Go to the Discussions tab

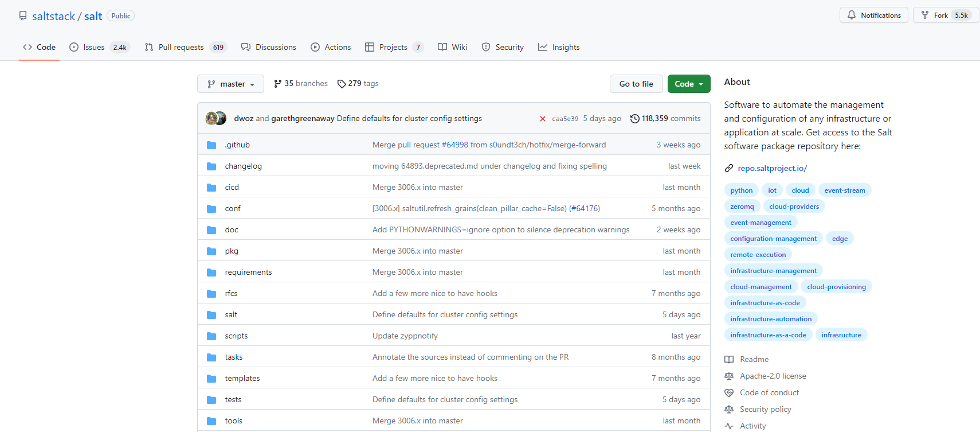(269, 47)
